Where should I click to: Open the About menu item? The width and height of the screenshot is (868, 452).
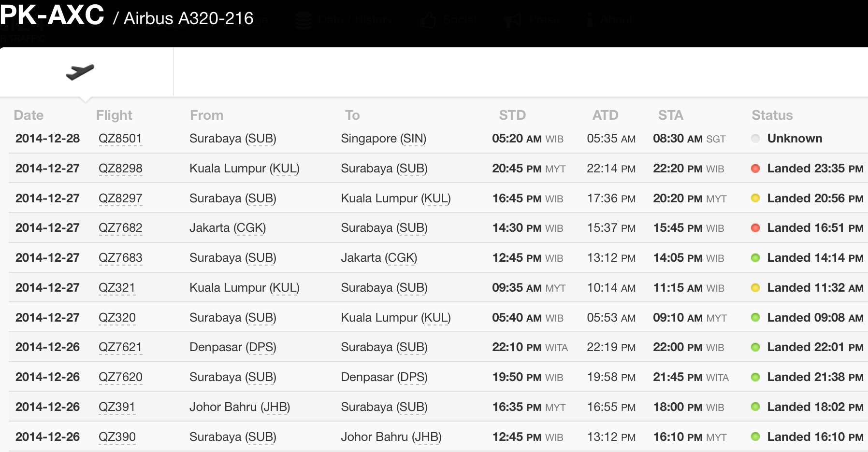(x=616, y=20)
